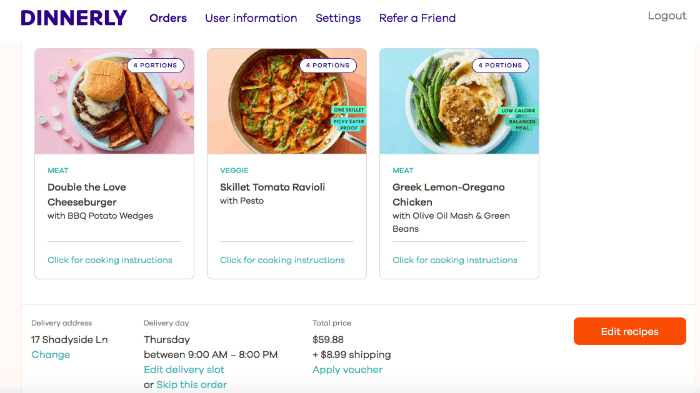Image resolution: width=700 pixels, height=393 pixels.
Task: Log out of the account
Action: point(667,16)
